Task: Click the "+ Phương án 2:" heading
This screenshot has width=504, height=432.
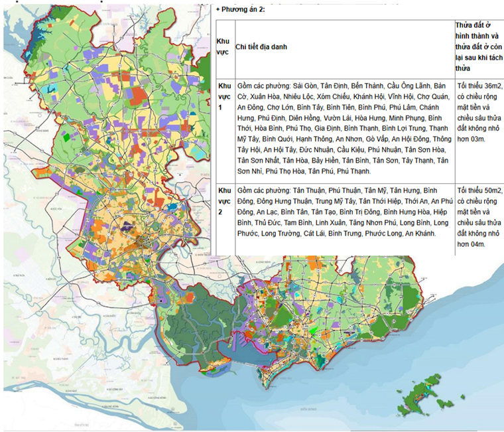Action: click(x=241, y=9)
